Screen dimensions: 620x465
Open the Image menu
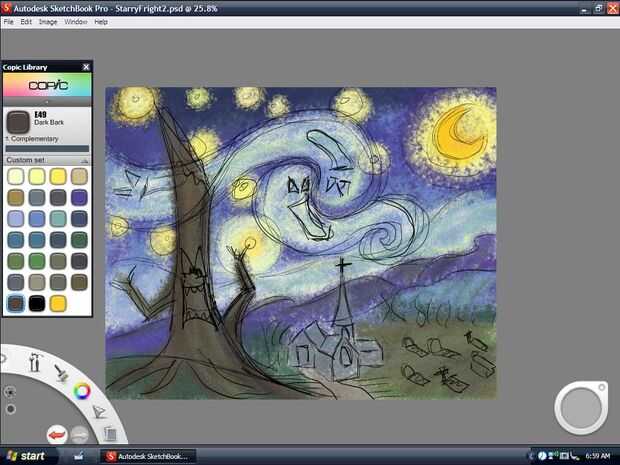coord(48,22)
